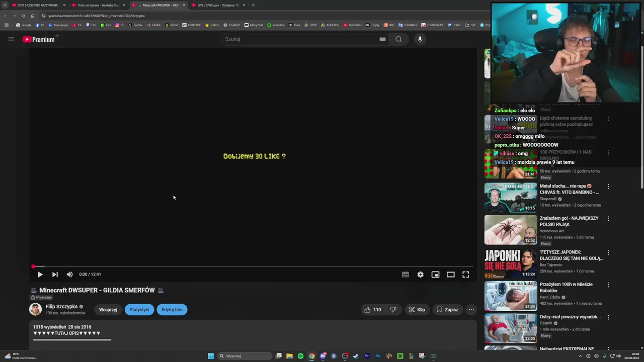
Task: Open the SYF bookmarks folder
Action: tap(470, 25)
